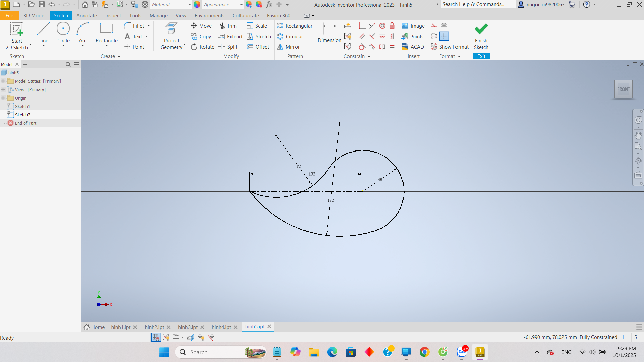
Task: Click the Trim tool
Action: [228, 26]
